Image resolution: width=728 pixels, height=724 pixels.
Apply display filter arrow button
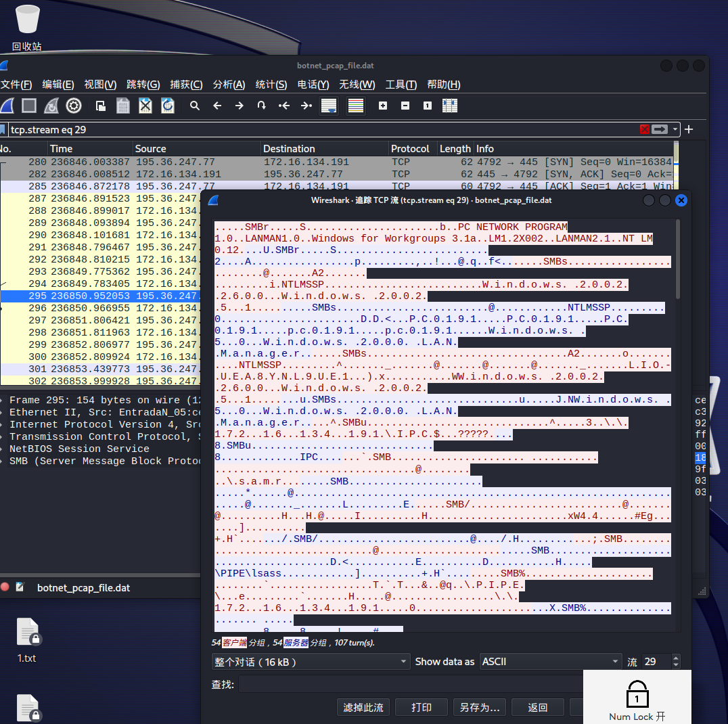click(659, 129)
